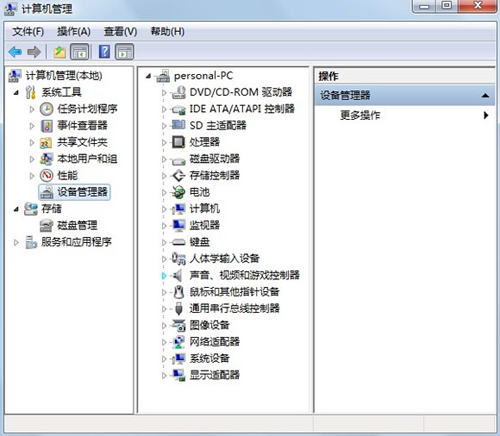The width and height of the screenshot is (500, 436).
Task: Select 本地用户和组 tree item label
Action: [x=87, y=159]
